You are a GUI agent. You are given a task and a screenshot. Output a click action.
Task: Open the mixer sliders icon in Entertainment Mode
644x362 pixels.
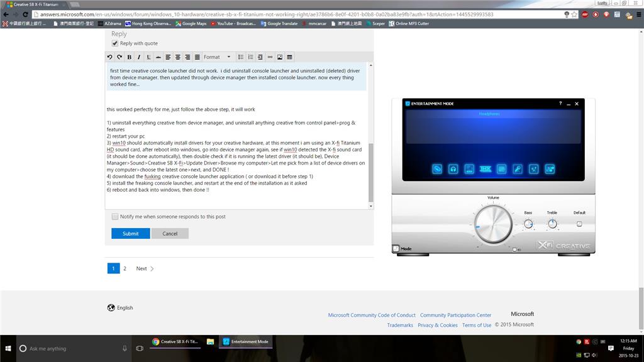pos(533,169)
